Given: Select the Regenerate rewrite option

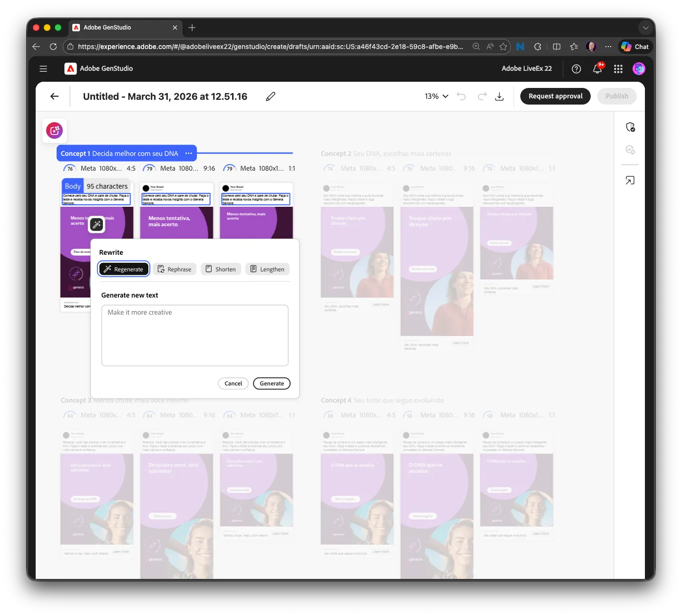Looking at the screenshot, I should 124,269.
